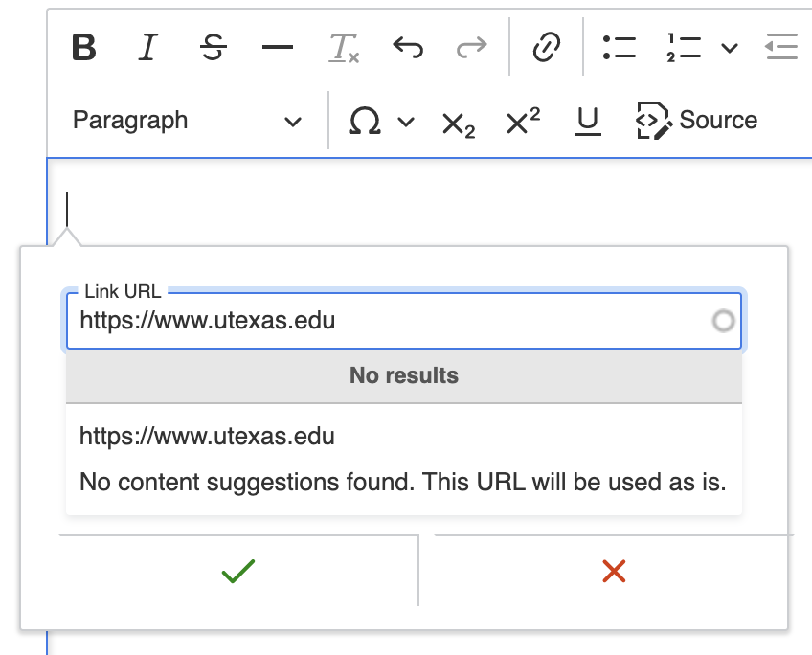Expand numbered list style options
The width and height of the screenshot is (812, 655).
pos(730,47)
